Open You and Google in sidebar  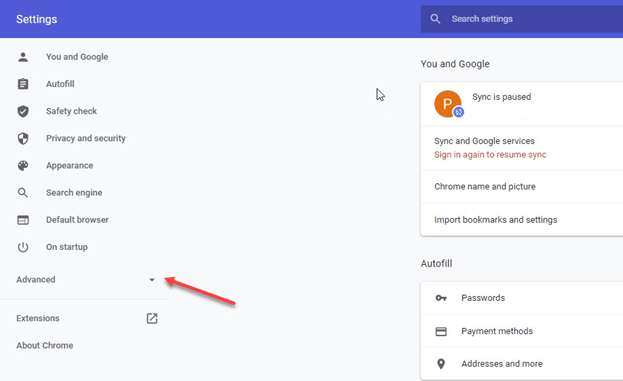[77, 57]
